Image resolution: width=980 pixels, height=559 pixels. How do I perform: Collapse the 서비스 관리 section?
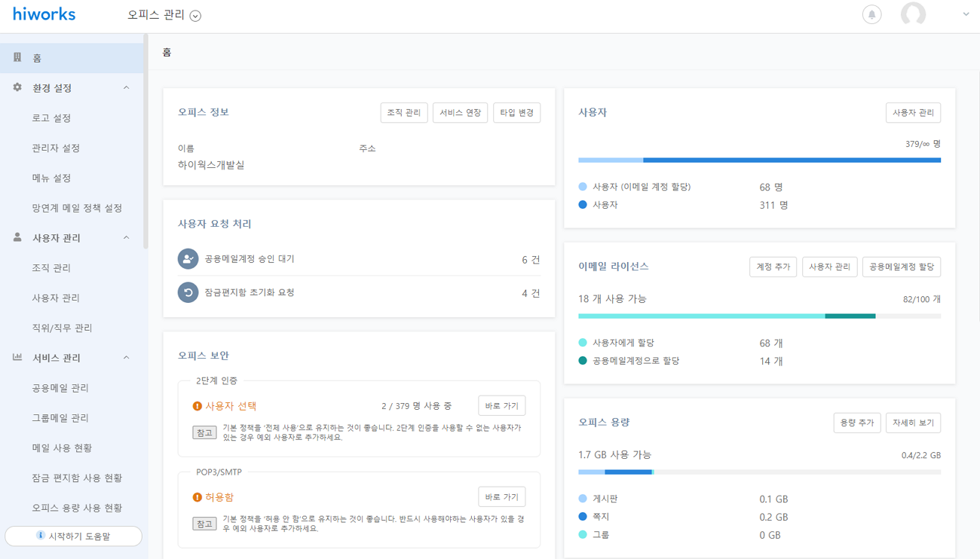coord(126,357)
